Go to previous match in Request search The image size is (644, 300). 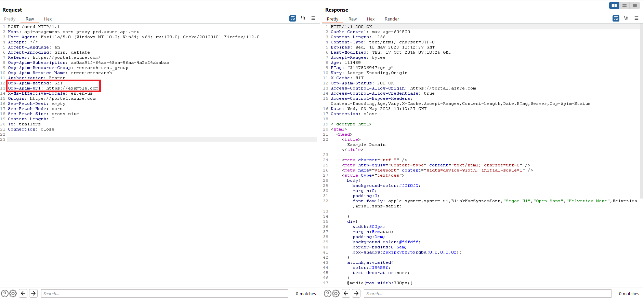[x=23, y=293]
